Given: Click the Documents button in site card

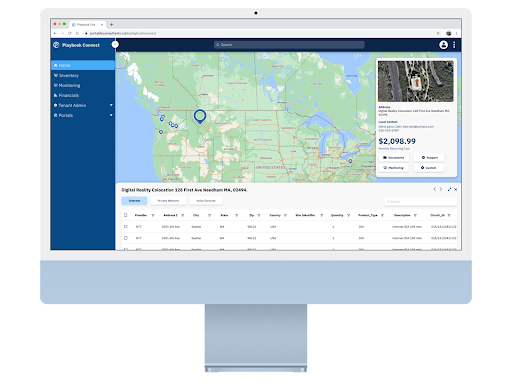Looking at the screenshot, I should point(394,157).
